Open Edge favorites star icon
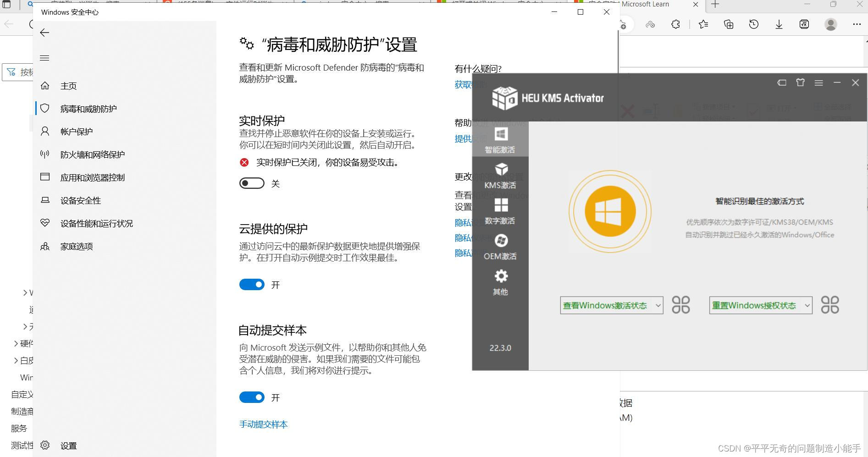Screen dimensions: 868x457 [703, 24]
